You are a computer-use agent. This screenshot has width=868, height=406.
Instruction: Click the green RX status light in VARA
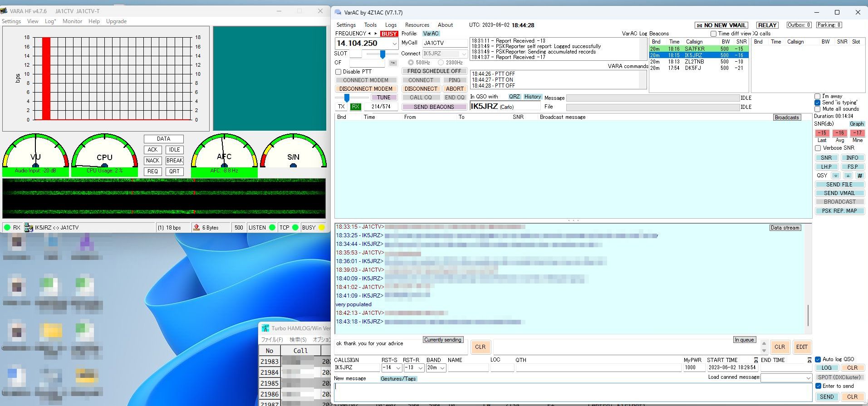pyautogui.click(x=7, y=227)
